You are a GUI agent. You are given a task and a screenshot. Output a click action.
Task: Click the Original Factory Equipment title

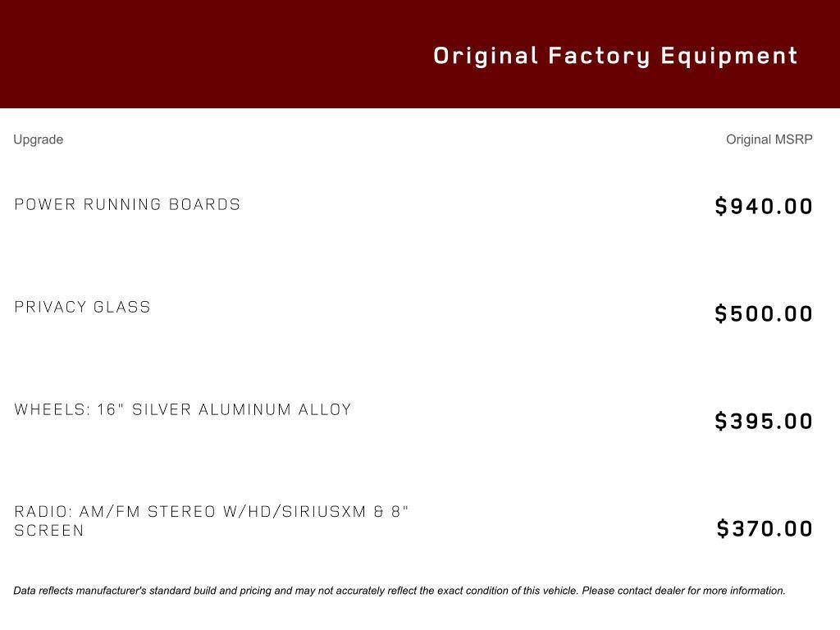tap(615, 56)
